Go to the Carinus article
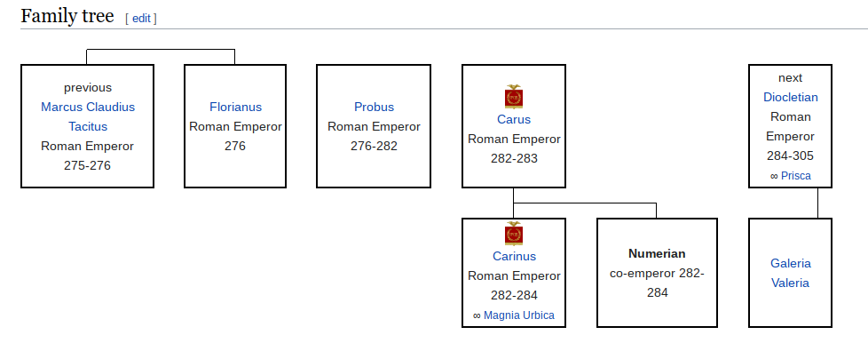This screenshot has height=343, width=868. click(x=514, y=256)
